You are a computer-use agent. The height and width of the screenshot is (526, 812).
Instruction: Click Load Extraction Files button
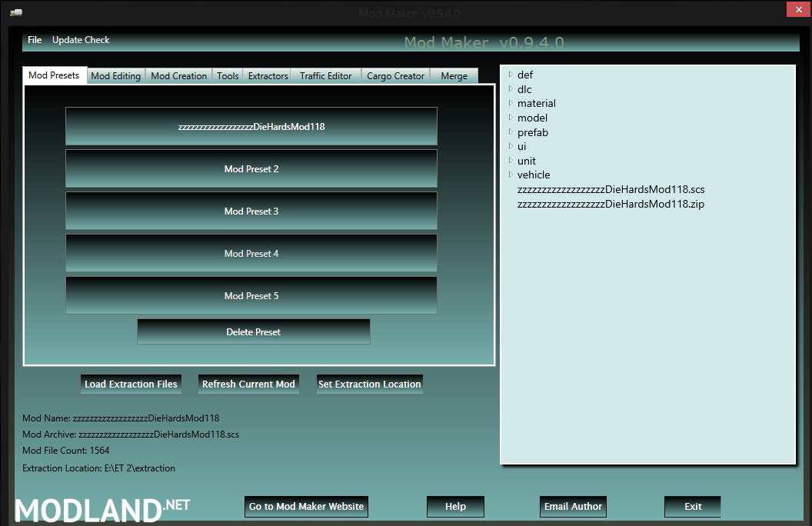click(131, 385)
